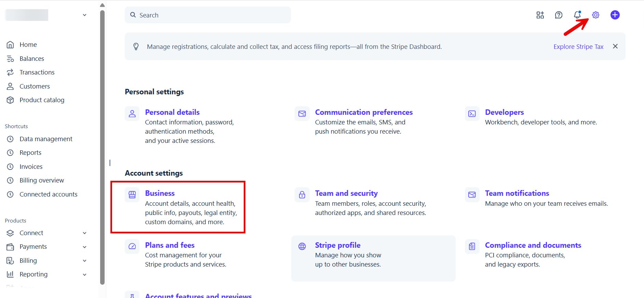Viewport: 644px width, 298px height.
Task: Go to Home in the sidebar
Action: (28, 45)
